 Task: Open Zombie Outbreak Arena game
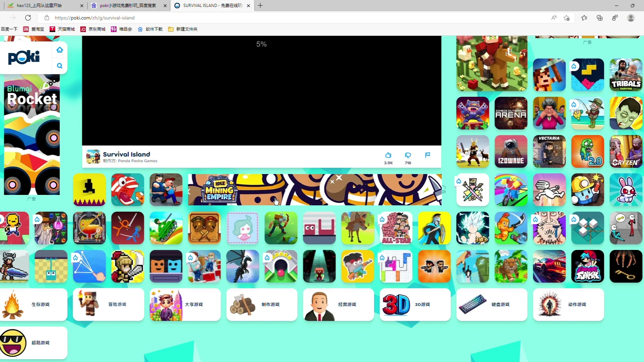tap(511, 113)
